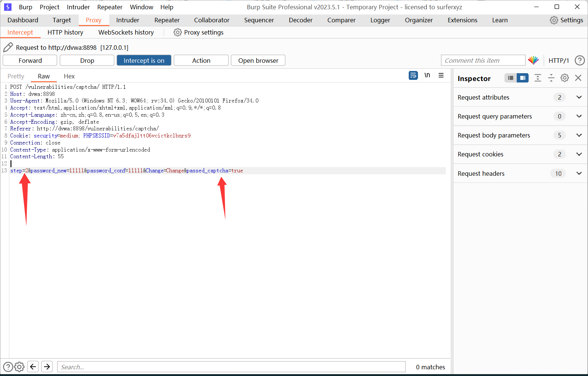Viewport: 588px width, 376px height.
Task: Open the Settings gear in top bar
Action: pyautogui.click(x=554, y=20)
